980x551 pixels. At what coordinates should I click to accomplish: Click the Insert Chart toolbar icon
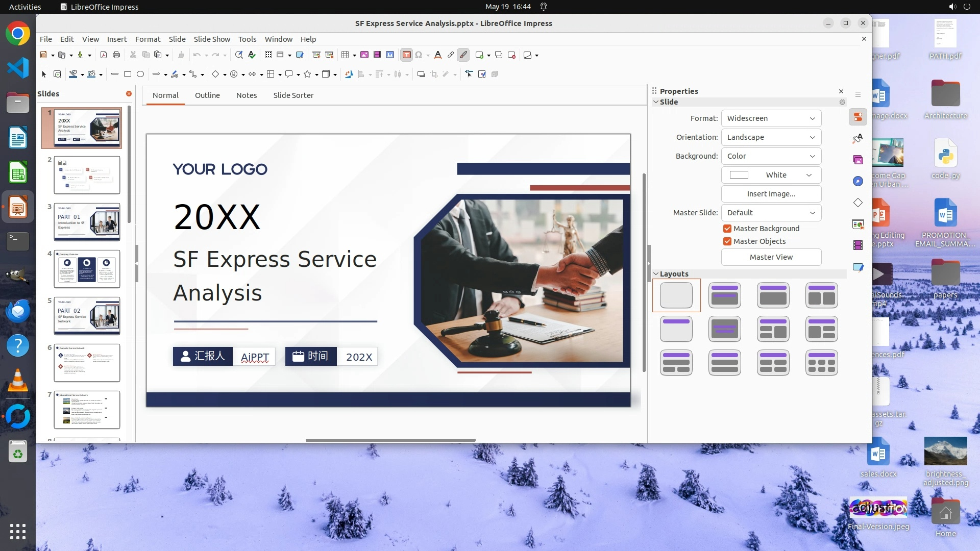[x=390, y=55]
